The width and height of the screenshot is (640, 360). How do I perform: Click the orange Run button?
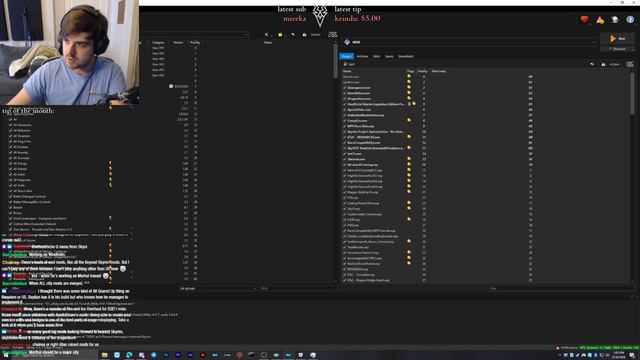tap(617, 38)
